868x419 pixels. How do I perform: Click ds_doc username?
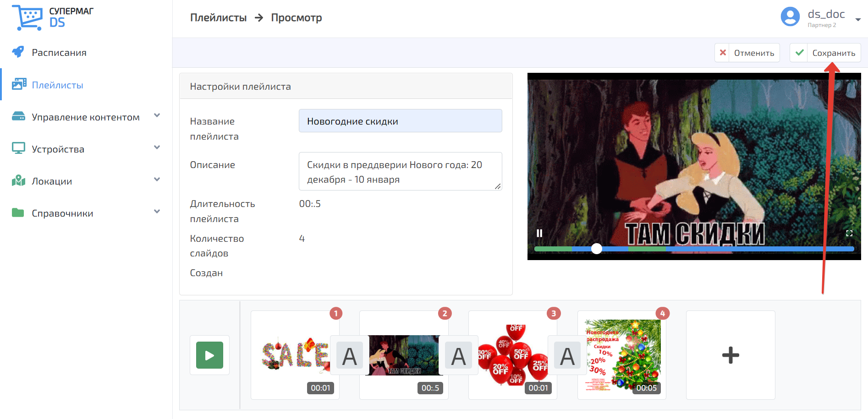(x=826, y=14)
